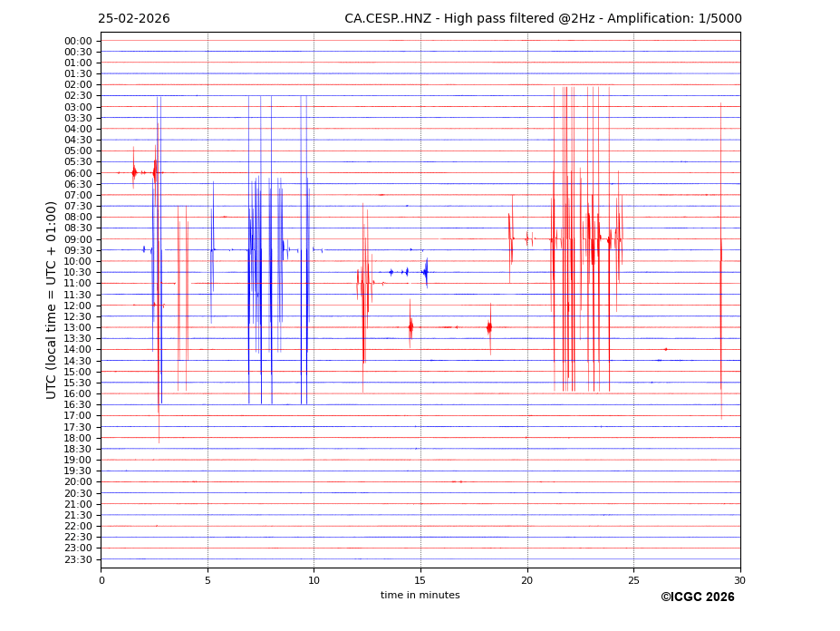Click the first red burst on the 06:00 trace
Viewport: 840px width, 631px height.
(x=134, y=172)
